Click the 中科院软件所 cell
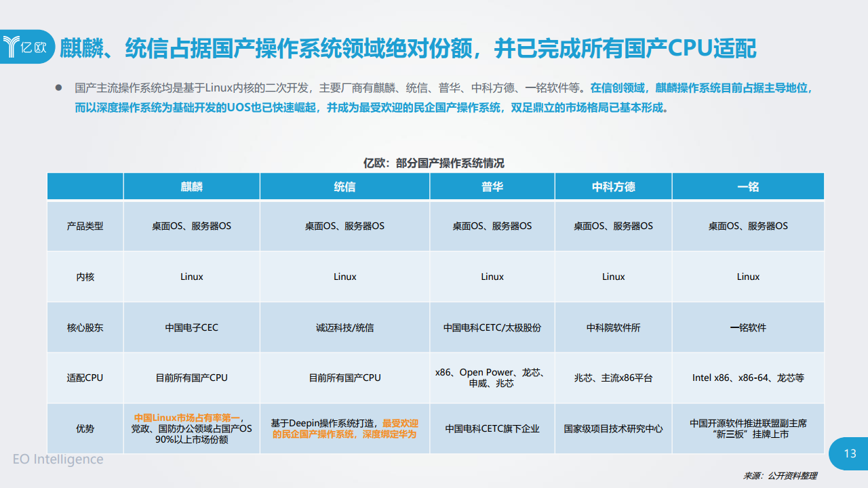 (x=614, y=327)
